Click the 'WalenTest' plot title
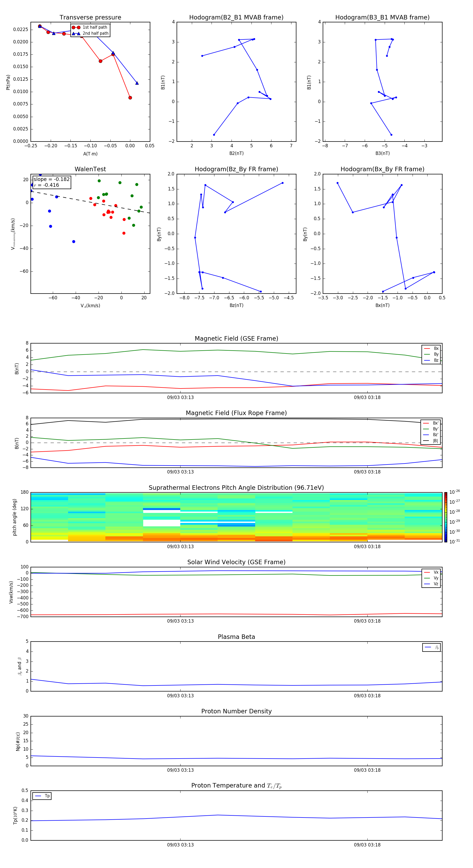 [x=90, y=169]
